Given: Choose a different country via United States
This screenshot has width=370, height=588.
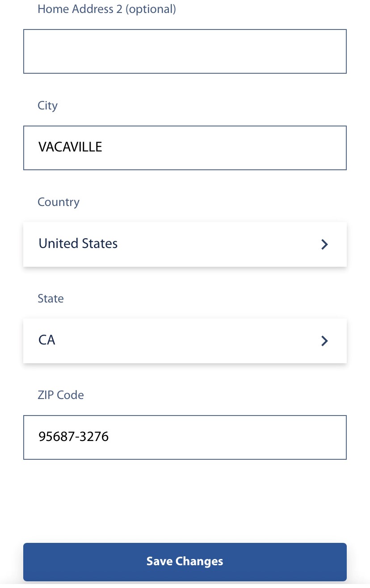Looking at the screenshot, I should (78, 244).
